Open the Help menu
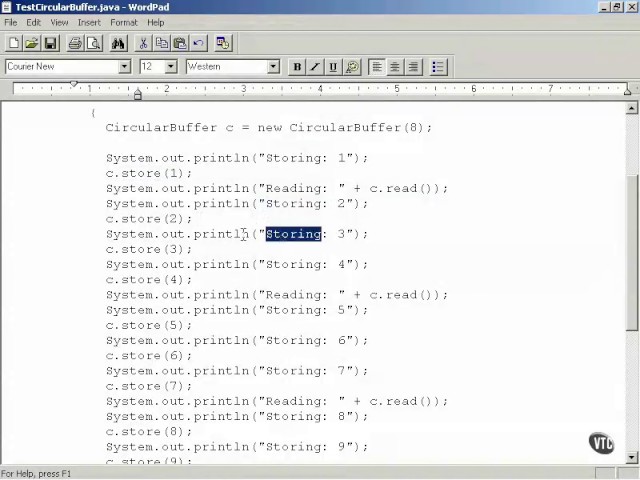This screenshot has height=480, width=640. [156, 22]
